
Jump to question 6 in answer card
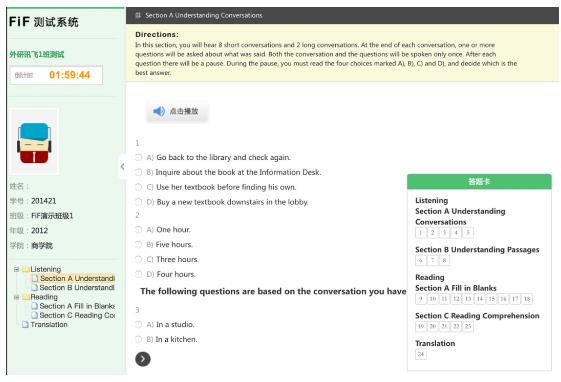pyautogui.click(x=421, y=260)
